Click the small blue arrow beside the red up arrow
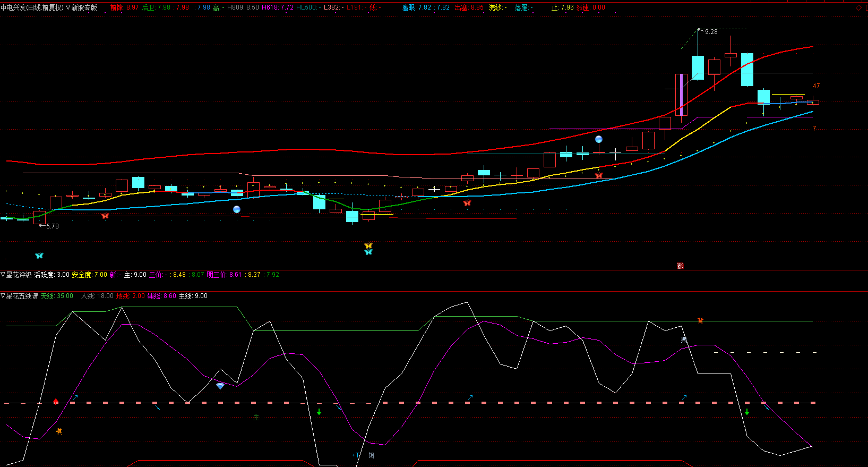 coord(75,397)
